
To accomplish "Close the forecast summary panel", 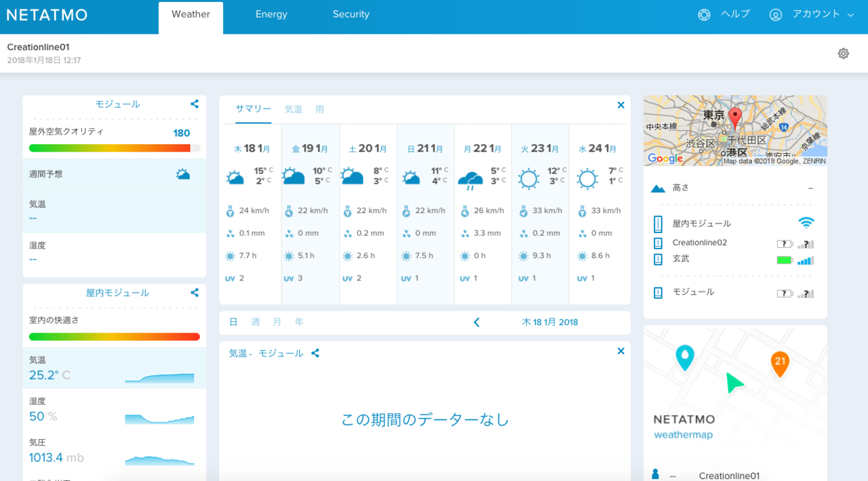I will (x=620, y=105).
